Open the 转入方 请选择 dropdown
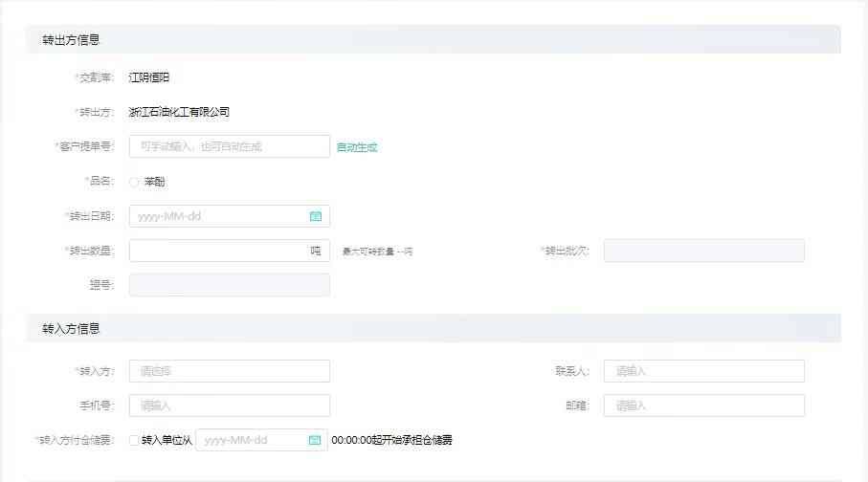Viewport: 868px width, 482px height. (x=229, y=371)
